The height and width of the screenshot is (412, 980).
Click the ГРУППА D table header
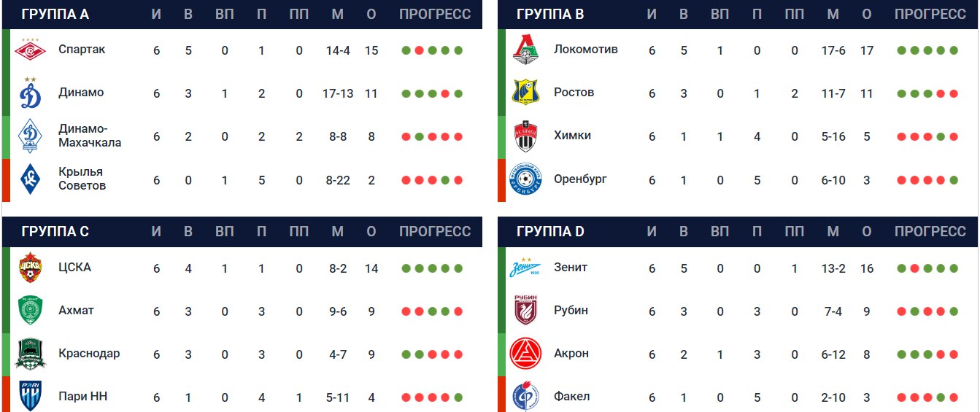(x=550, y=232)
